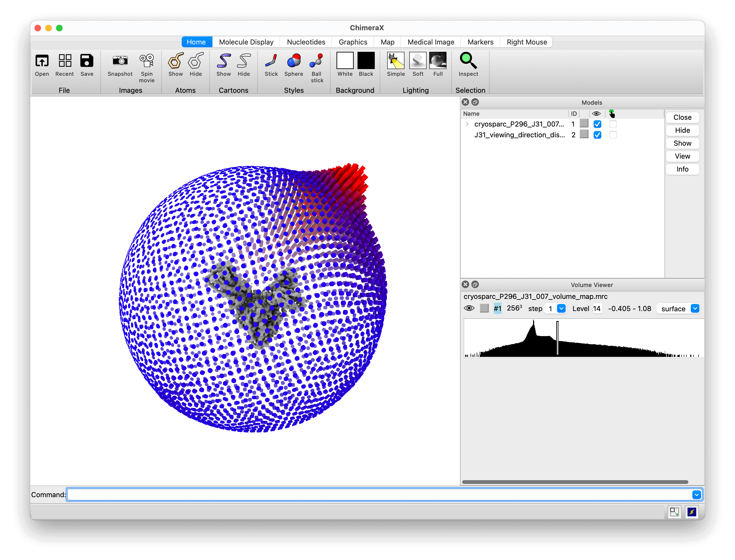Click Show atoms icon
Viewport: 735px width, 560px height.
pyautogui.click(x=176, y=61)
